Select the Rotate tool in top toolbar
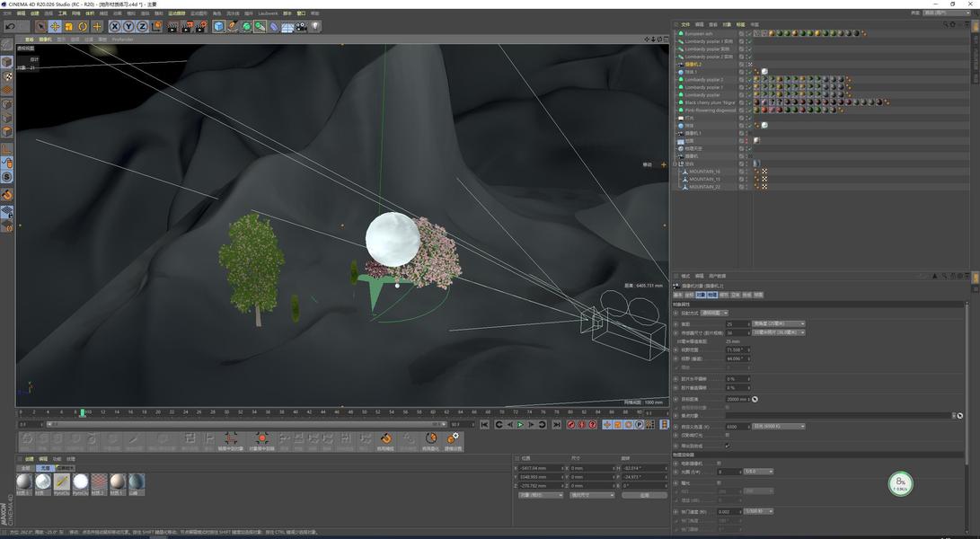 83,27
